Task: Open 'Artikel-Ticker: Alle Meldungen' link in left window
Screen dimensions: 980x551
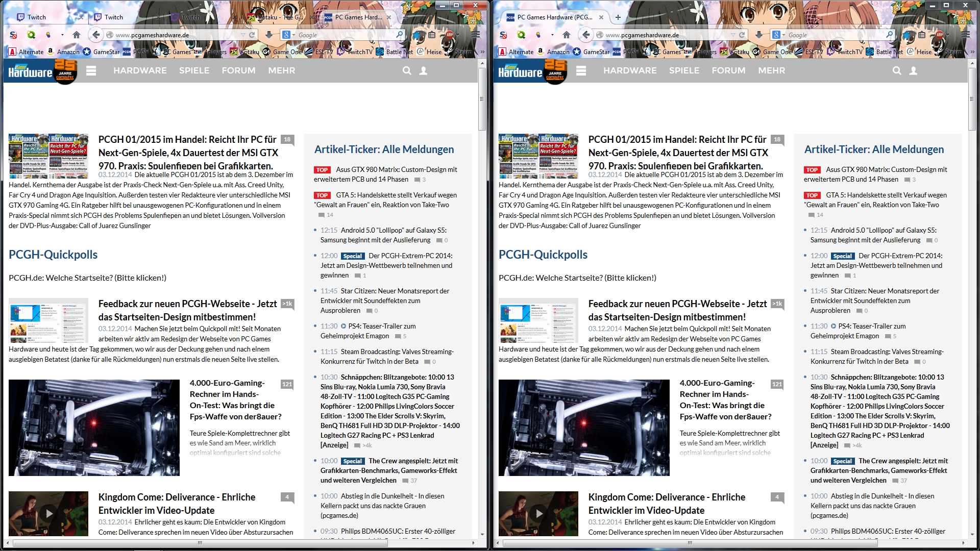Action: pyautogui.click(x=384, y=149)
